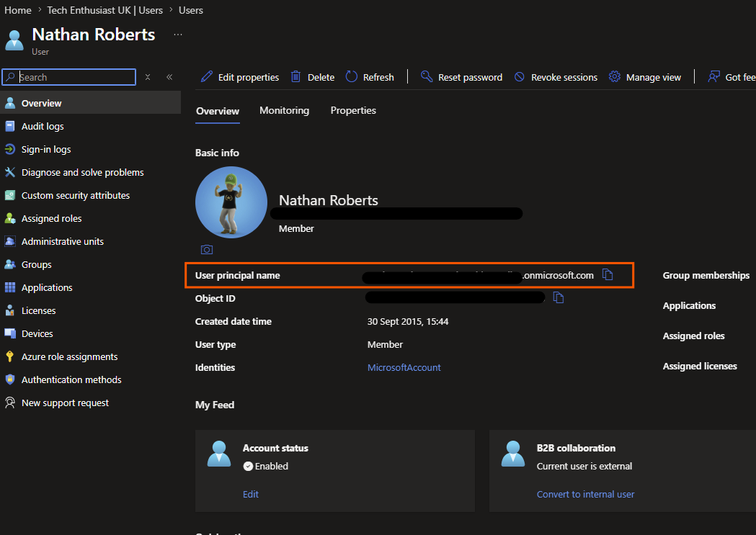Copy the User principal name
Viewport: 756px width, 535px height.
pos(608,275)
